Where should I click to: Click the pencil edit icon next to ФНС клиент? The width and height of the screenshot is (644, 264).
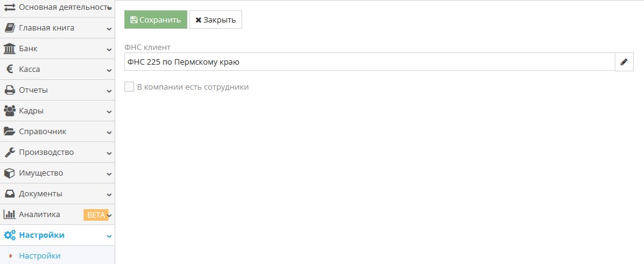click(624, 62)
